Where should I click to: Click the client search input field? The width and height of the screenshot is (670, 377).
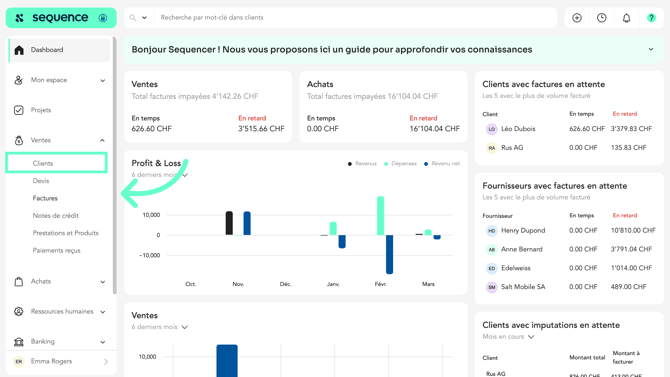click(x=355, y=18)
